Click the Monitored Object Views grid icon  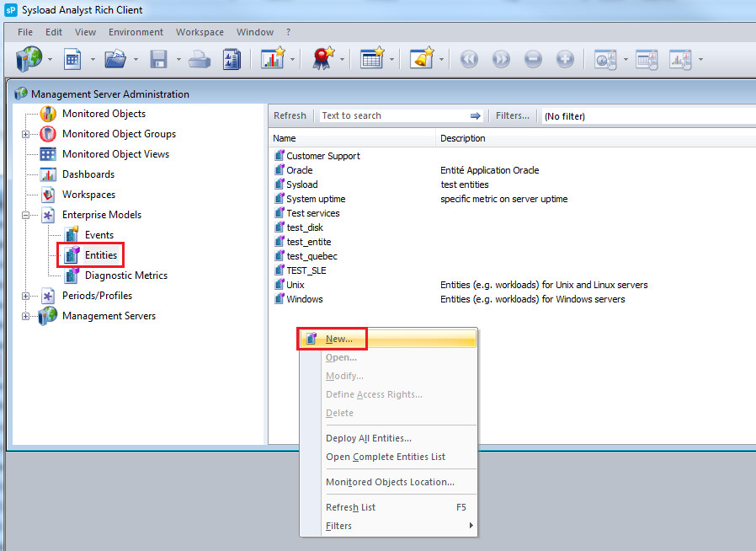point(48,154)
